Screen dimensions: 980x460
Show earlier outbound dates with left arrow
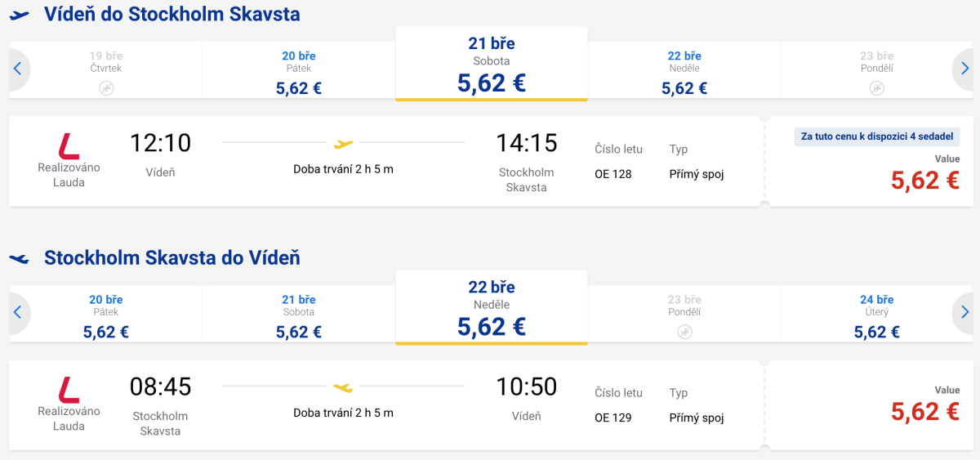tap(17, 69)
